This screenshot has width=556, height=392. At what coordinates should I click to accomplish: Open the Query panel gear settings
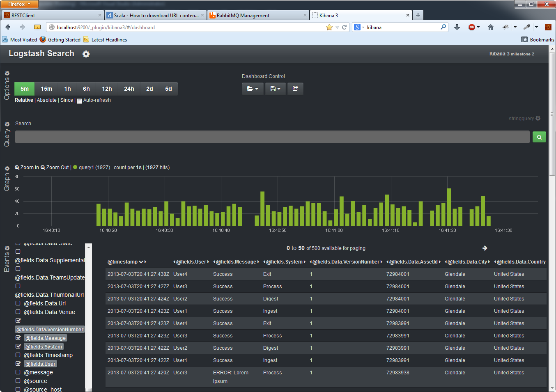click(7, 124)
